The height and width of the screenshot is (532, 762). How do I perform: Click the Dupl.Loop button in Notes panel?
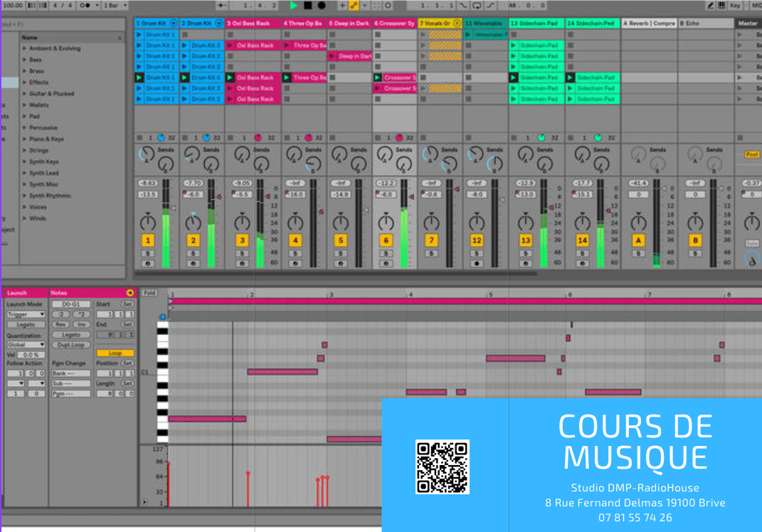tap(70, 345)
